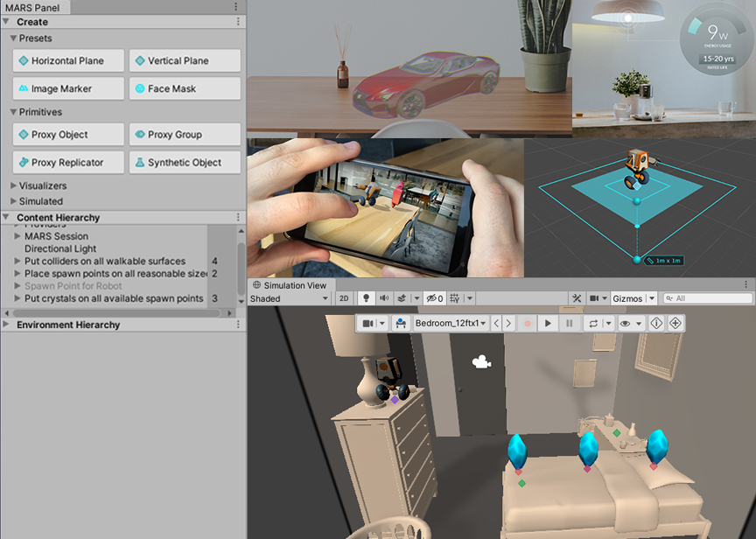Screen dimensions: 756x539
Task: Add a Proxy Object primitive
Action: point(67,134)
